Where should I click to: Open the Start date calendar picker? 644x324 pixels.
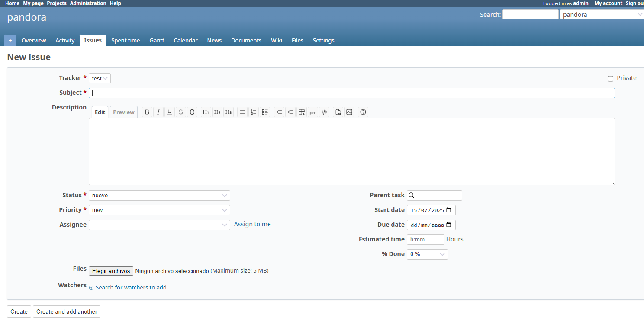coord(448,210)
